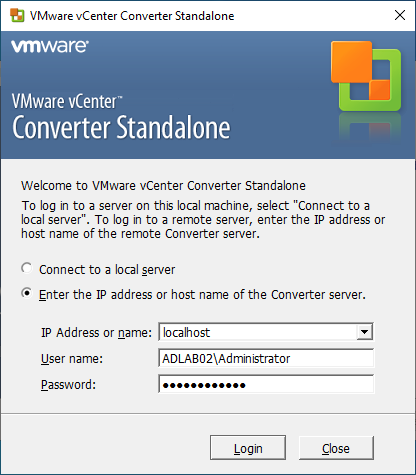Click the User name input field
Screen dimensions: 416x475
tap(266, 358)
